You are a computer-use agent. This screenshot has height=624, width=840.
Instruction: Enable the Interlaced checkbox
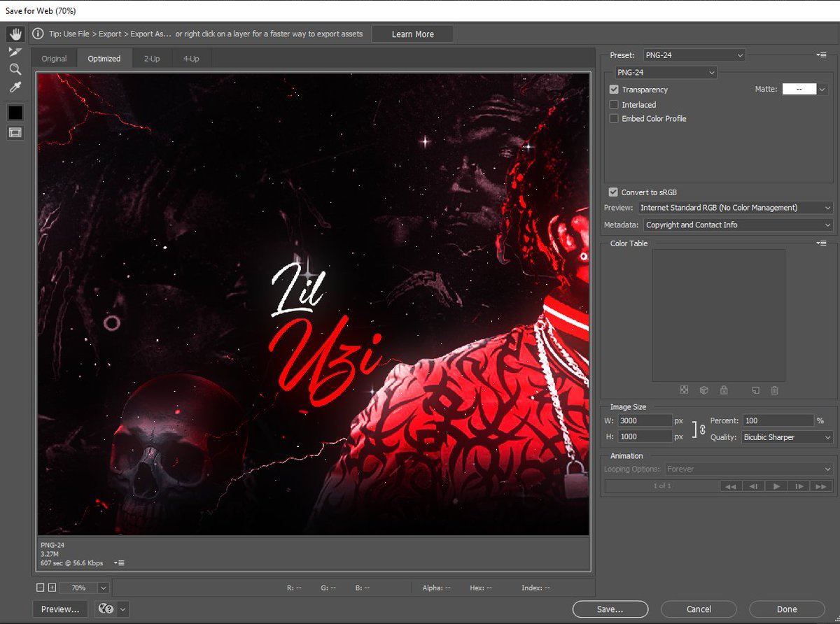click(614, 104)
